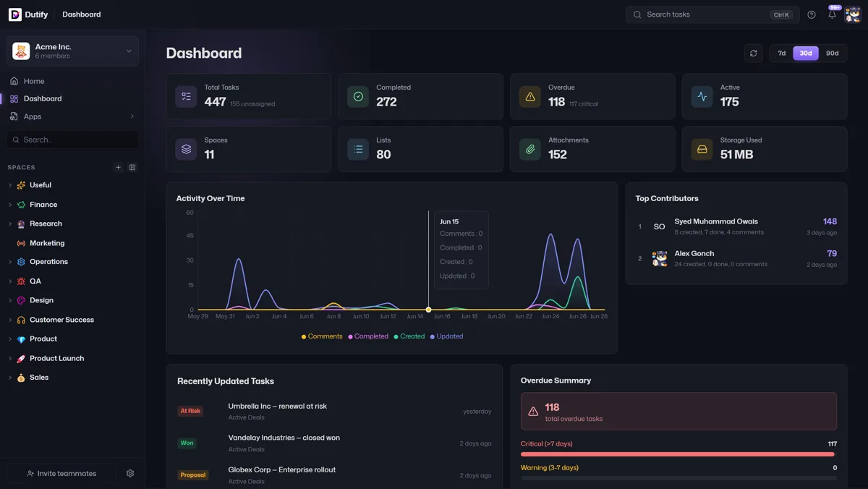Click the Storage Used drive icon

[702, 149]
